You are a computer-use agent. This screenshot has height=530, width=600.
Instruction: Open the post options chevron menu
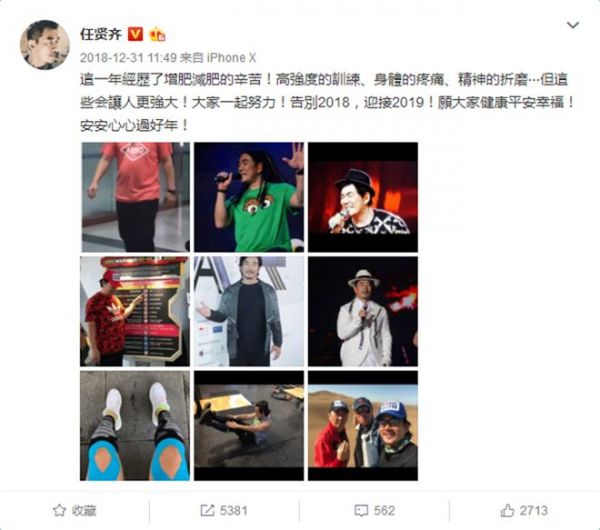pos(572,25)
